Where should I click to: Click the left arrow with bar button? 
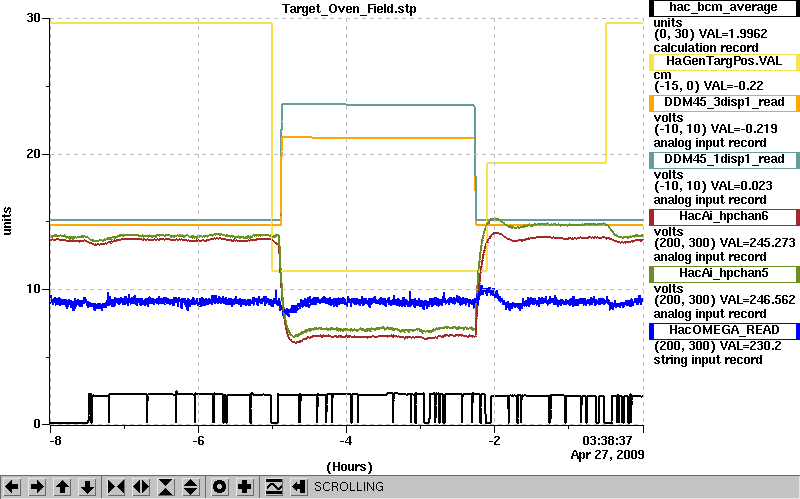(299, 487)
